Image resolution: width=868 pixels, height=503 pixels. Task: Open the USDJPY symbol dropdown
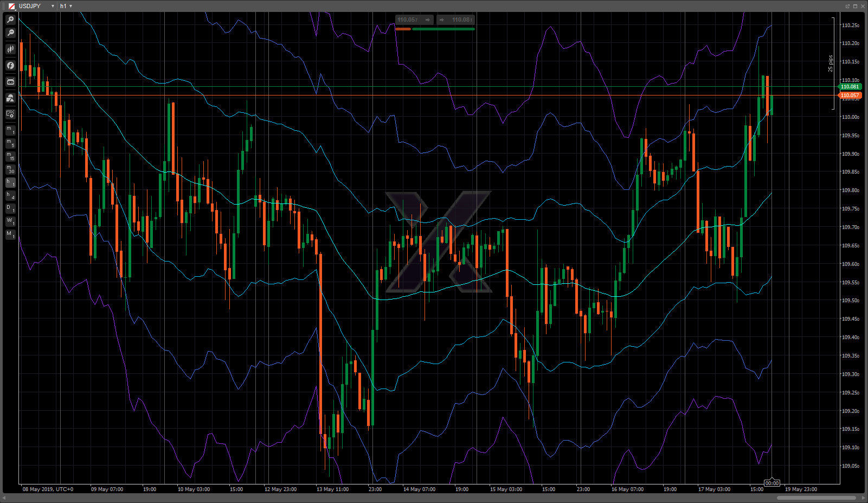53,6
